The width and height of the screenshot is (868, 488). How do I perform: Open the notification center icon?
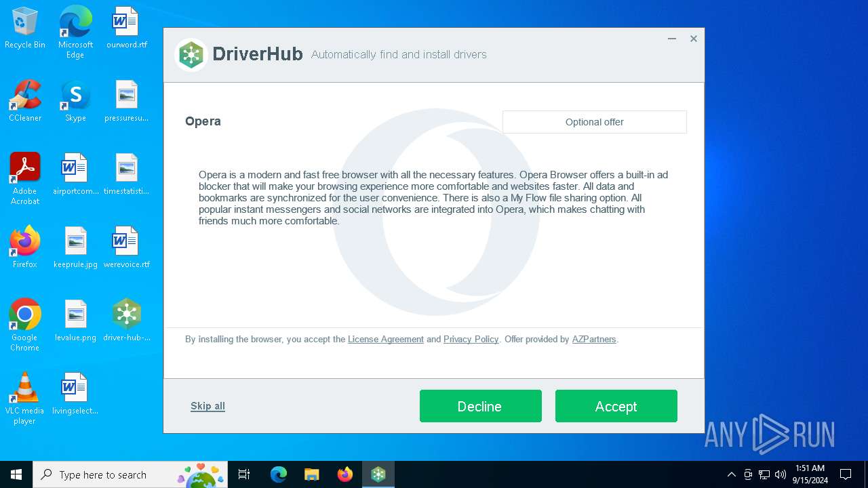846,474
